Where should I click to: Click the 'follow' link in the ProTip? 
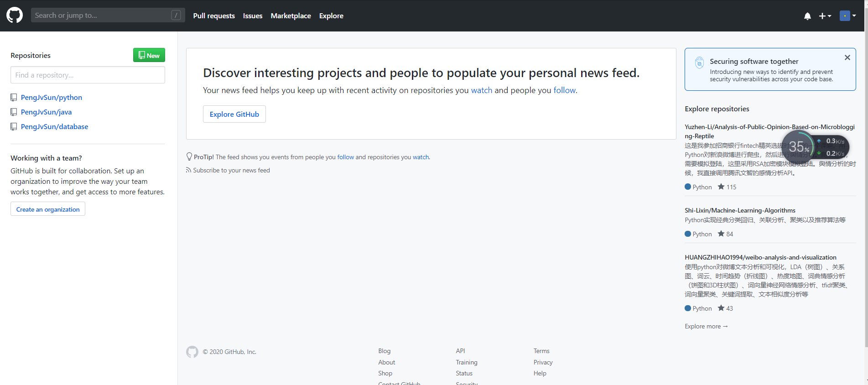pyautogui.click(x=346, y=157)
